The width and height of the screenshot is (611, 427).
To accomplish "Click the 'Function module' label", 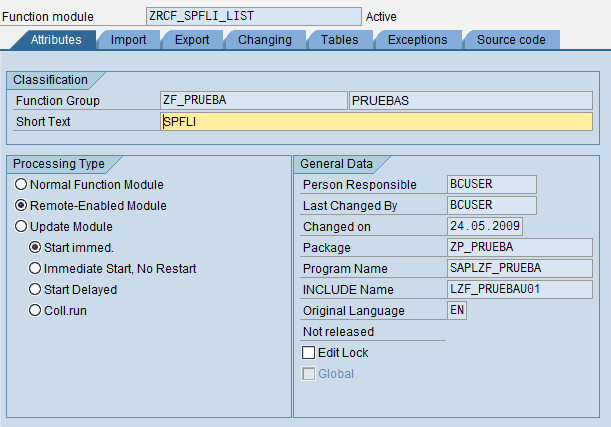I will [x=48, y=17].
